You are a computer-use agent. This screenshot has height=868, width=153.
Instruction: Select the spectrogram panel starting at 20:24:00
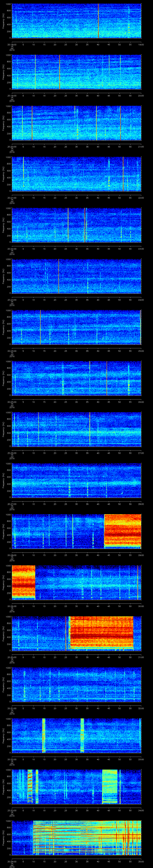click(x=77, y=327)
